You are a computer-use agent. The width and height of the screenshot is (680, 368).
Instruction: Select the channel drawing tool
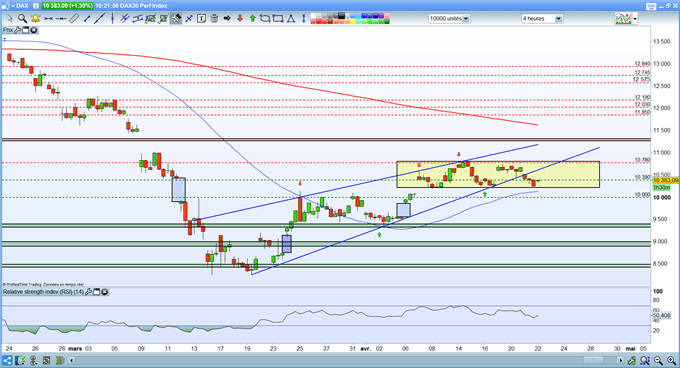click(x=137, y=19)
